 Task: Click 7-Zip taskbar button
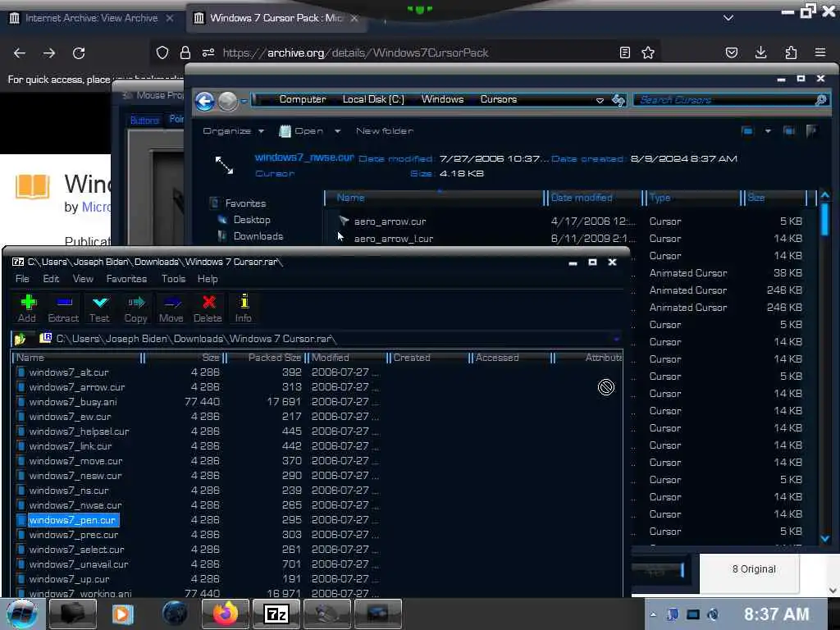pos(276,614)
